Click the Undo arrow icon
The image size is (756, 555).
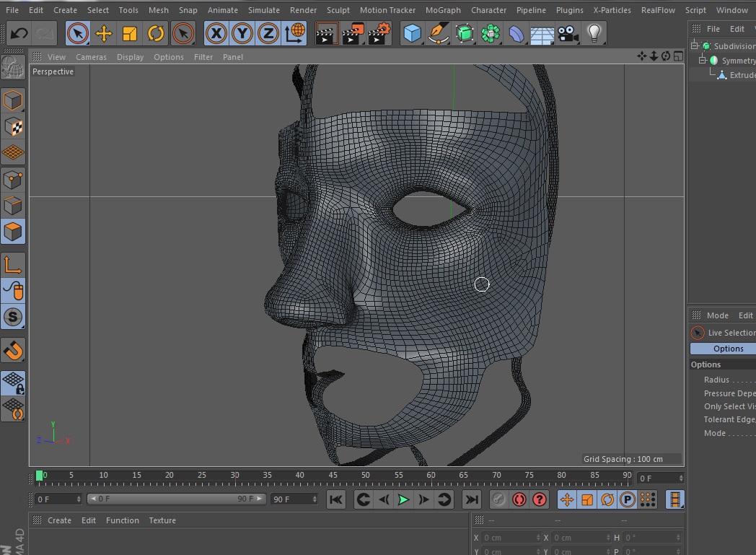(19, 33)
